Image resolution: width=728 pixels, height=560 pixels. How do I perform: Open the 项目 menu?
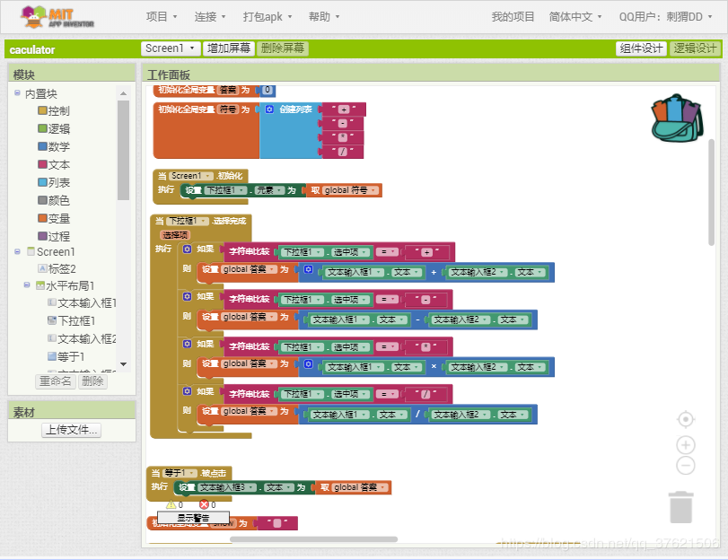point(162,17)
